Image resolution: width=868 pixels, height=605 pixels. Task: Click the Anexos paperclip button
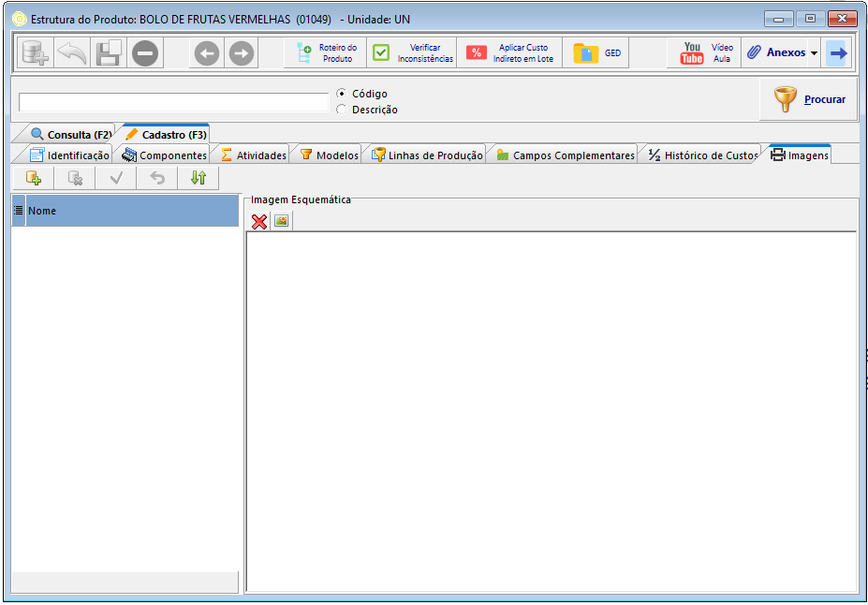pos(775,53)
